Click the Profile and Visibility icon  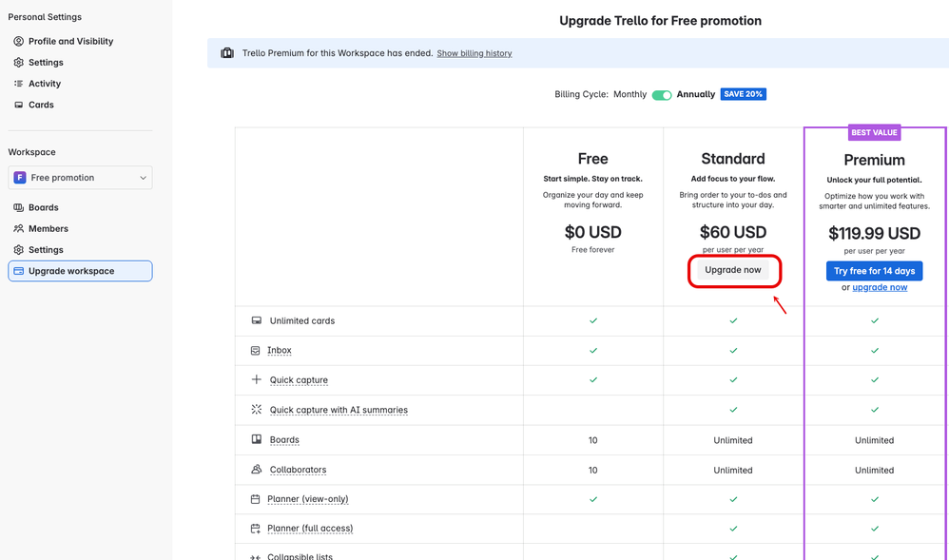tap(18, 42)
